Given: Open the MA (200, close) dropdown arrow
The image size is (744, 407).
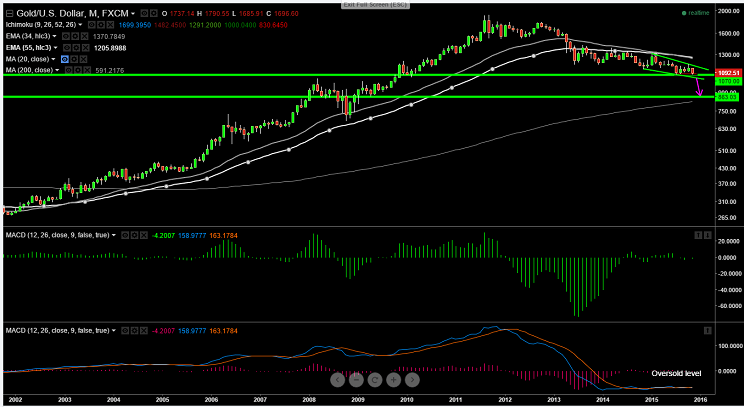Looking at the screenshot, I should (58, 71).
